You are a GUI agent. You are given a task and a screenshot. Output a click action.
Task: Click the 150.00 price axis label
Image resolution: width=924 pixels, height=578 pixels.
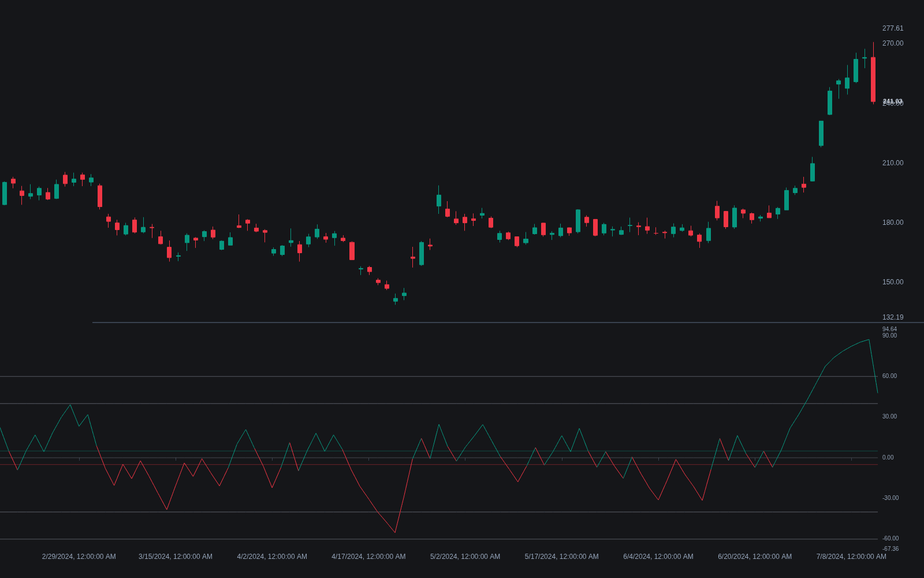(893, 282)
